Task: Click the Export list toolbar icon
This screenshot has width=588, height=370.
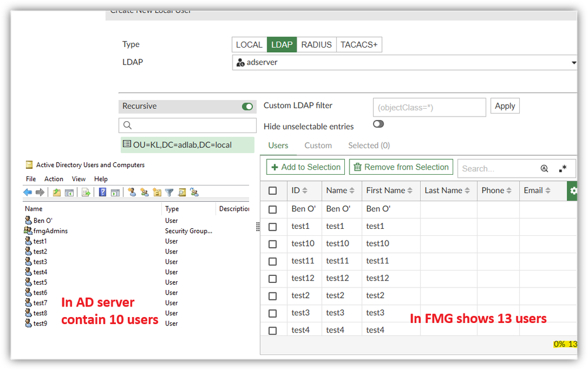Action: (86, 192)
